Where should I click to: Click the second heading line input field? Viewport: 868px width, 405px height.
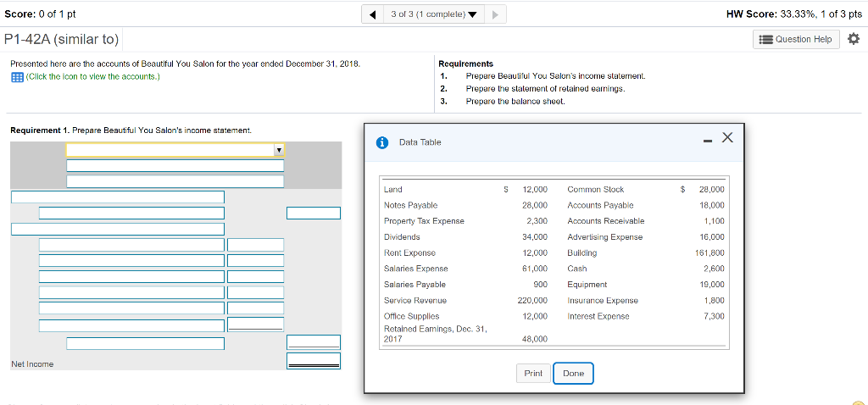[175, 165]
